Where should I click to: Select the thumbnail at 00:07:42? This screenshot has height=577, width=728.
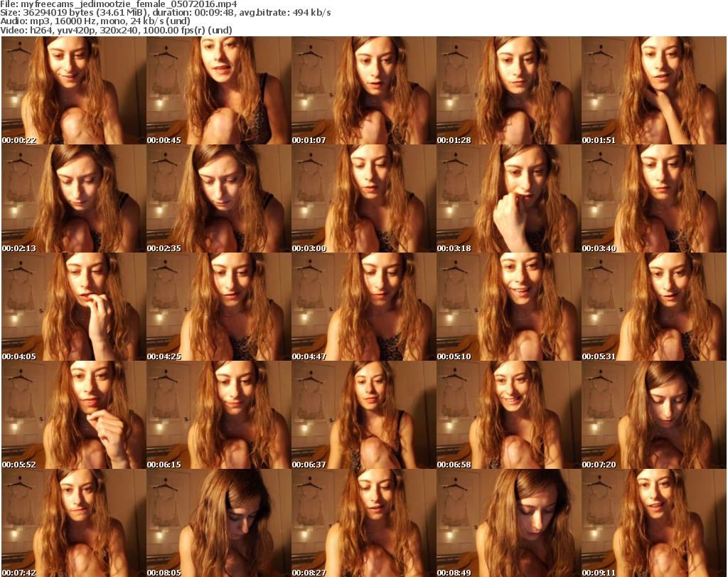[74, 523]
